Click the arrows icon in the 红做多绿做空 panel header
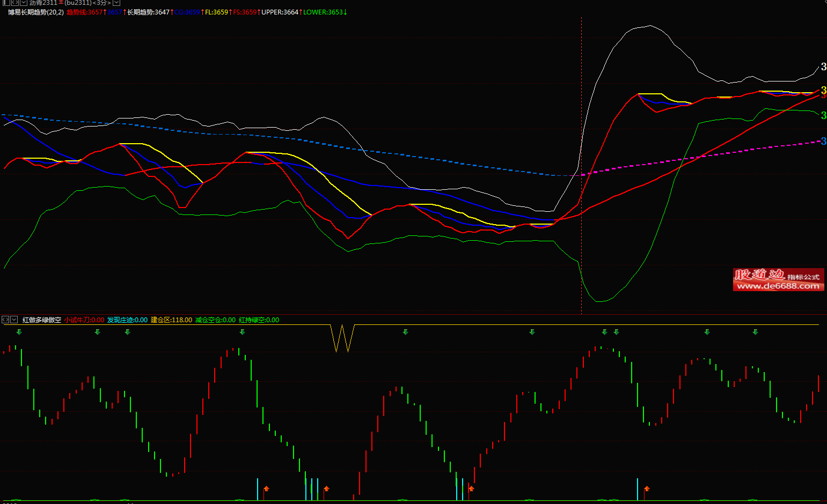The image size is (827, 504). [5, 320]
